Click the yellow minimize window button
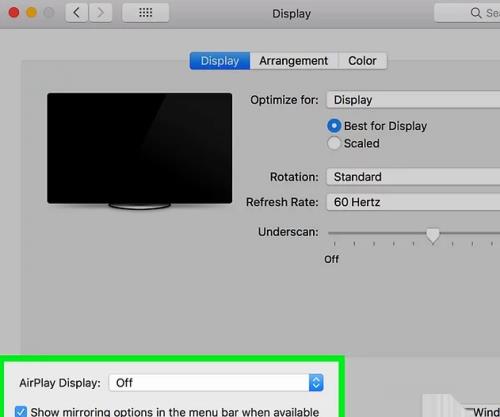Image resolution: width=500 pixels, height=417 pixels. click(x=32, y=13)
